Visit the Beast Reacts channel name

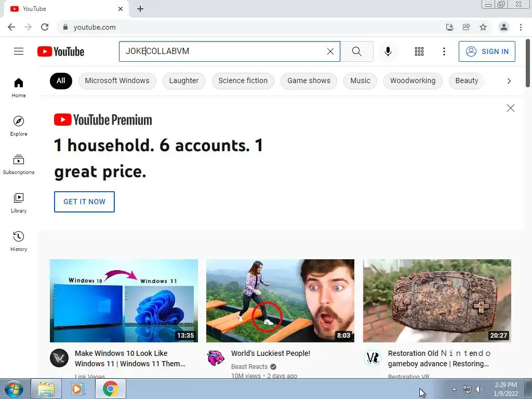click(x=249, y=366)
